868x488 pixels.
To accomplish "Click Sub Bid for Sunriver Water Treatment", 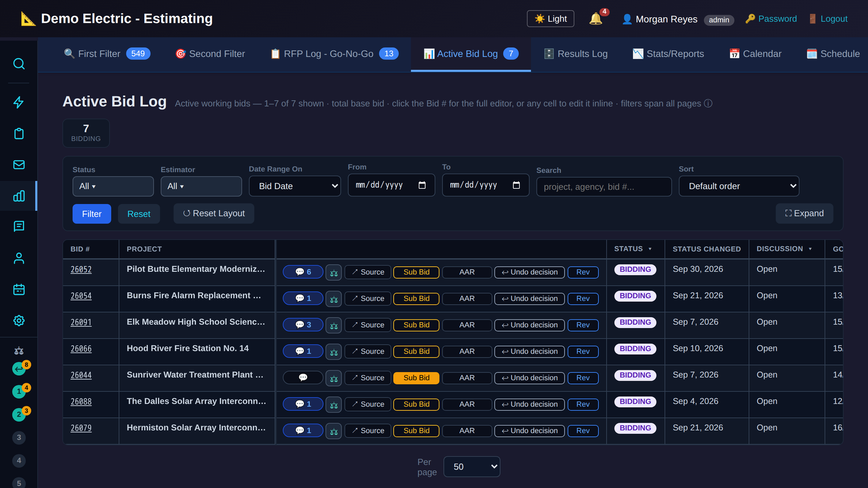I will click(x=416, y=378).
